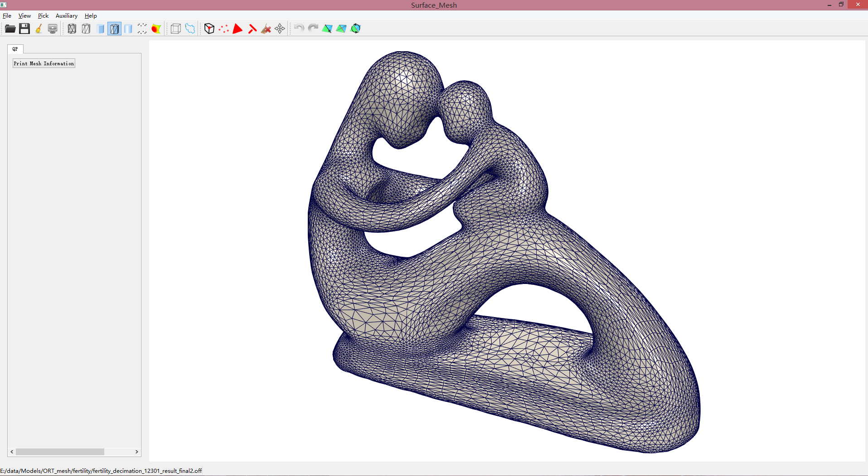
Task: Clear the mesh with broom icon
Action: 39,29
